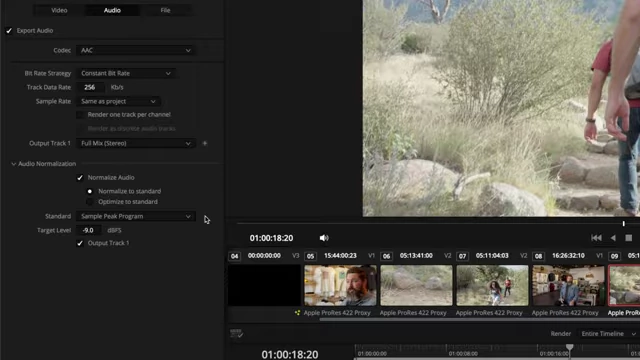Add another output track with plus icon
This screenshot has width=640, height=360.
click(x=205, y=143)
